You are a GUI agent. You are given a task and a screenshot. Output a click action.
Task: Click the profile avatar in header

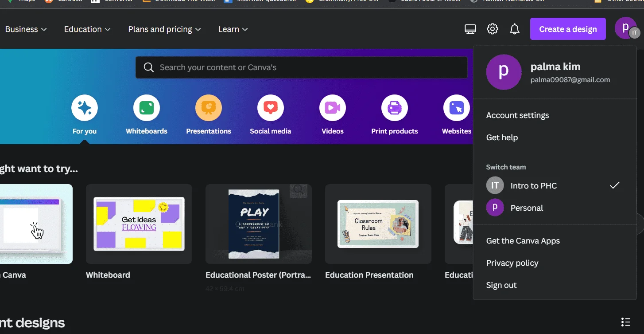pyautogui.click(x=626, y=28)
